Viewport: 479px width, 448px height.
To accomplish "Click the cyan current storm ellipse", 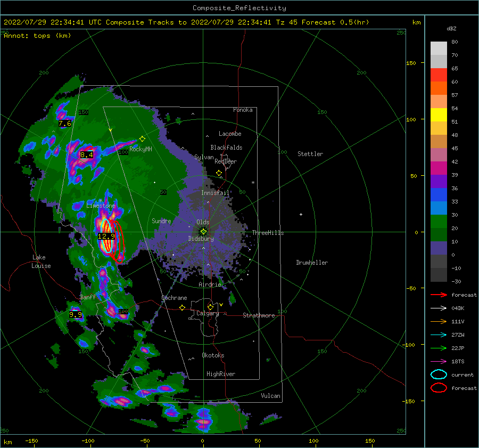I will [x=106, y=235].
